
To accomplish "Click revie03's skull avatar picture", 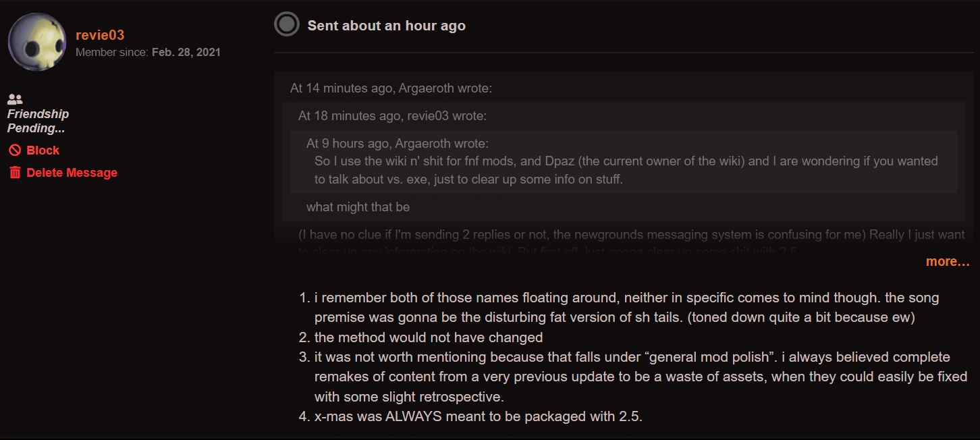I will pos(37,42).
